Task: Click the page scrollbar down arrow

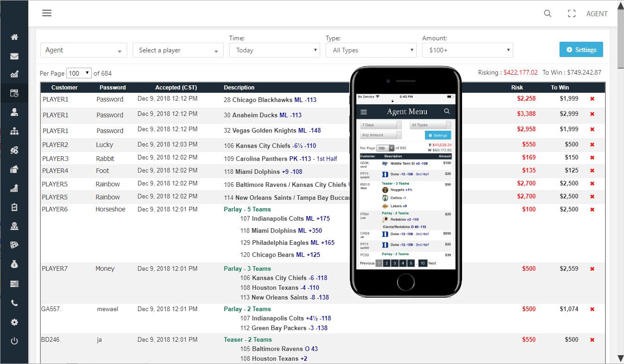Action: click(x=620, y=358)
